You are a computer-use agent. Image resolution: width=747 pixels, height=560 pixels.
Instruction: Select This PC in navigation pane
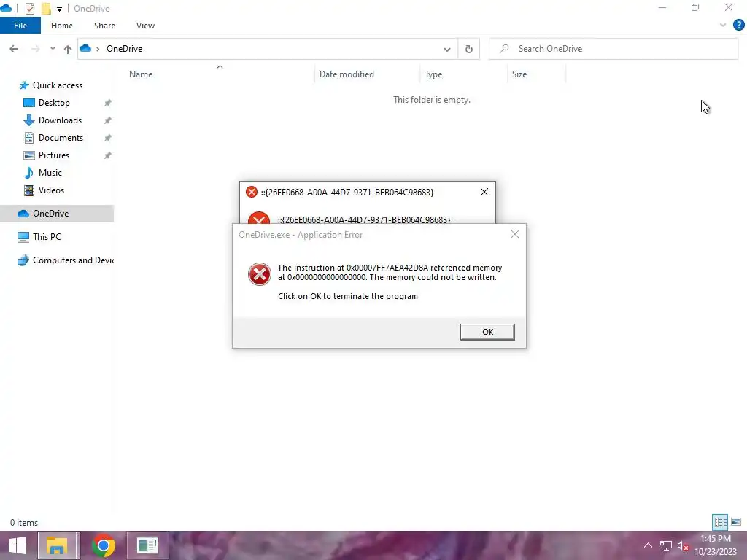[47, 237]
